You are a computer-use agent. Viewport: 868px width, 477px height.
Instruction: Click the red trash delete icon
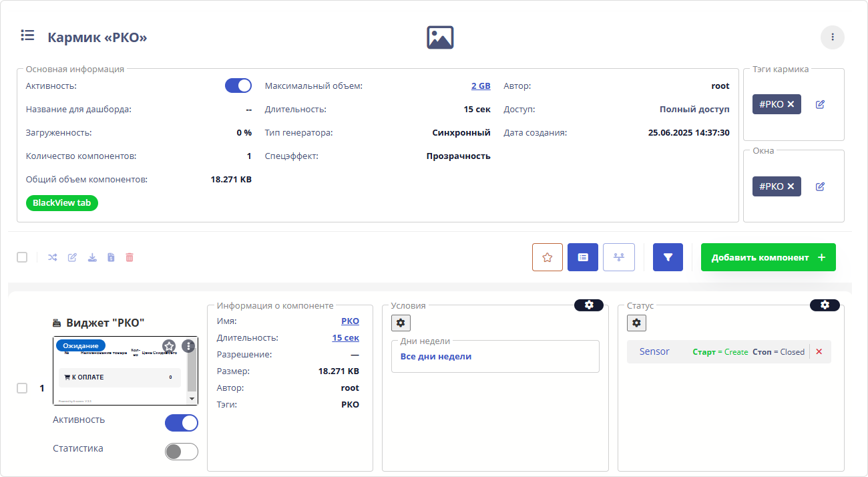coord(130,257)
